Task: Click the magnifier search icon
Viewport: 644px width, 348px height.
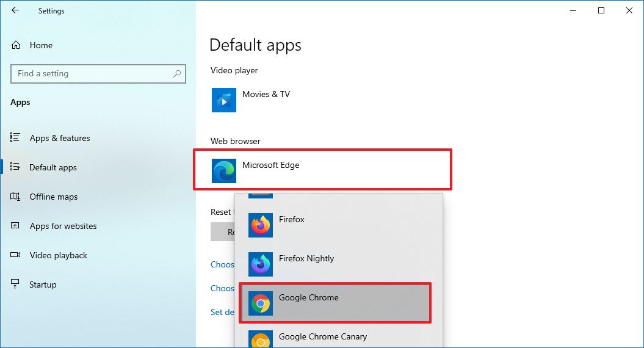Action: (177, 73)
